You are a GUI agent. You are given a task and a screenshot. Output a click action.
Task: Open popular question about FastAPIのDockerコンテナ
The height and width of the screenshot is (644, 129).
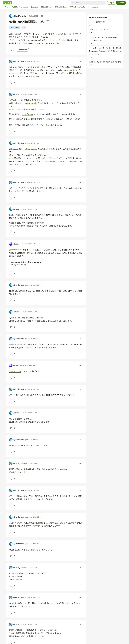tap(105, 39)
